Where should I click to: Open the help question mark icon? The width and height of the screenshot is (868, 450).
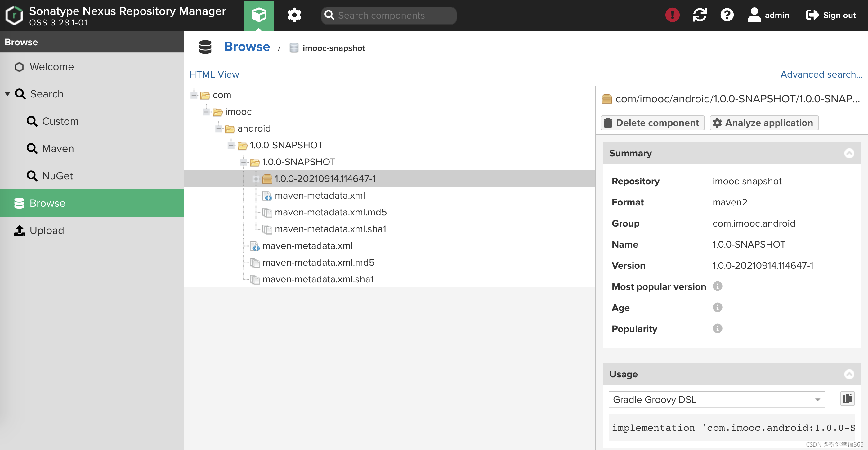pyautogui.click(x=727, y=15)
